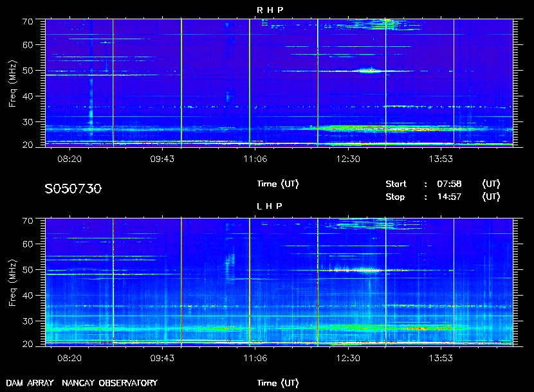The image size is (534, 392).
Task: Click the "20" frequency tick on RHP plot
Action: point(28,145)
